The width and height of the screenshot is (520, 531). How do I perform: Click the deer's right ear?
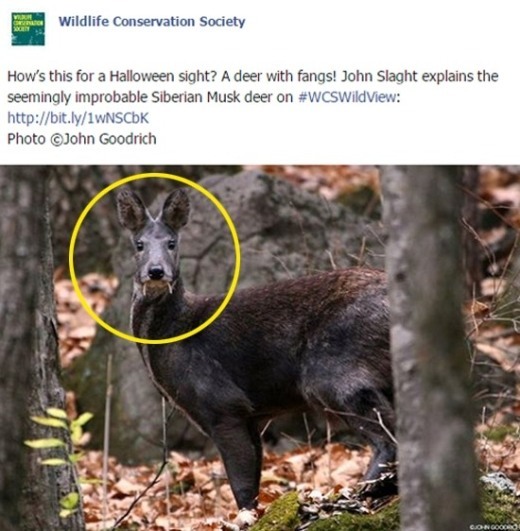coord(176,209)
